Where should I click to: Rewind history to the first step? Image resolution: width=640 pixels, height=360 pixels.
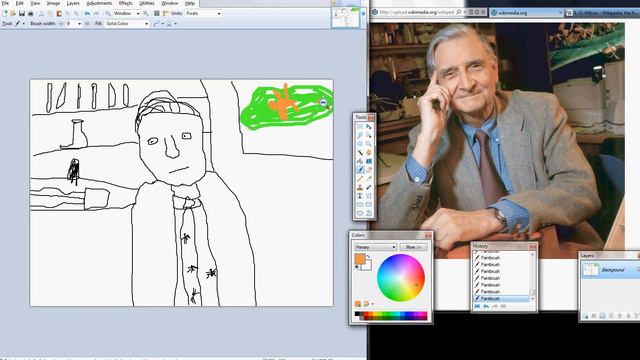477,306
